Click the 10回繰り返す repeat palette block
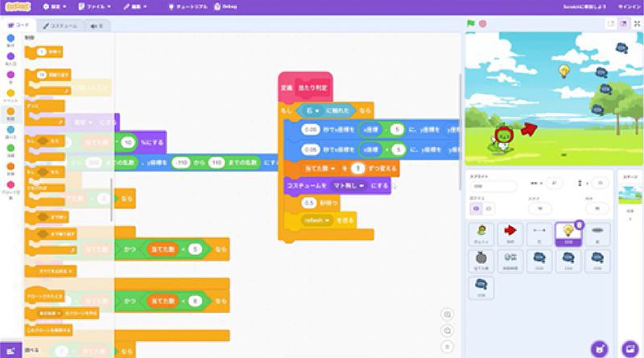The image size is (644, 358). click(x=48, y=82)
